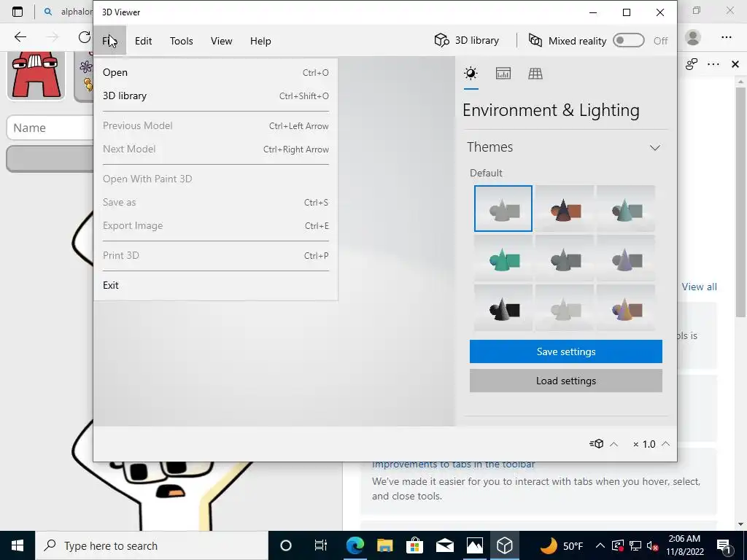Click the 50°F weather widget
Image resolution: width=747 pixels, height=560 pixels.
point(561,545)
